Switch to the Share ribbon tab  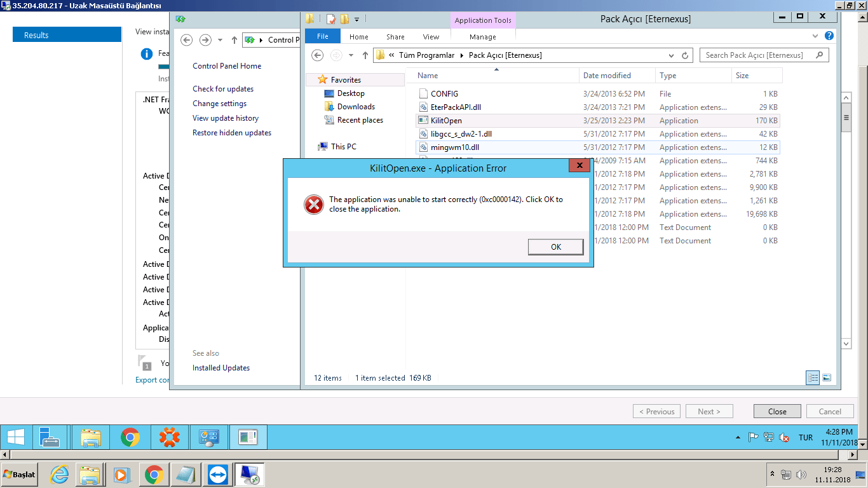(395, 37)
